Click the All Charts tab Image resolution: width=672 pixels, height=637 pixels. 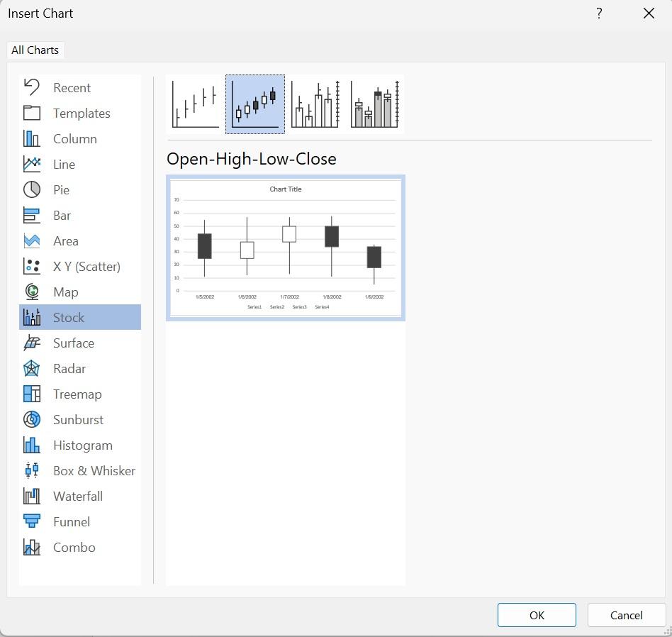pos(35,50)
